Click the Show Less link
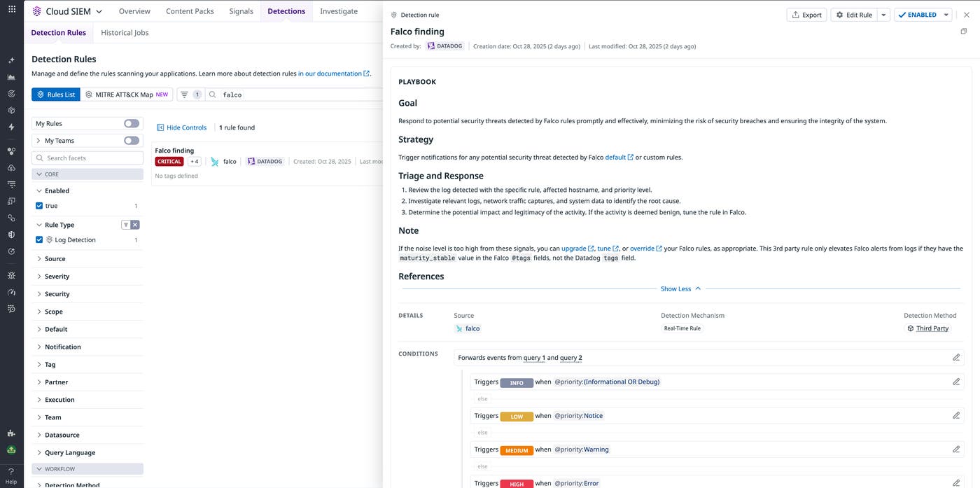The image size is (980, 488). 675,288
